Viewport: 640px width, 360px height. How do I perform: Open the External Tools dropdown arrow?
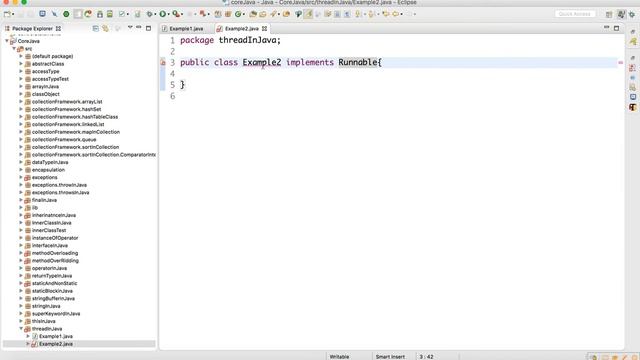pyautogui.click(x=182, y=14)
